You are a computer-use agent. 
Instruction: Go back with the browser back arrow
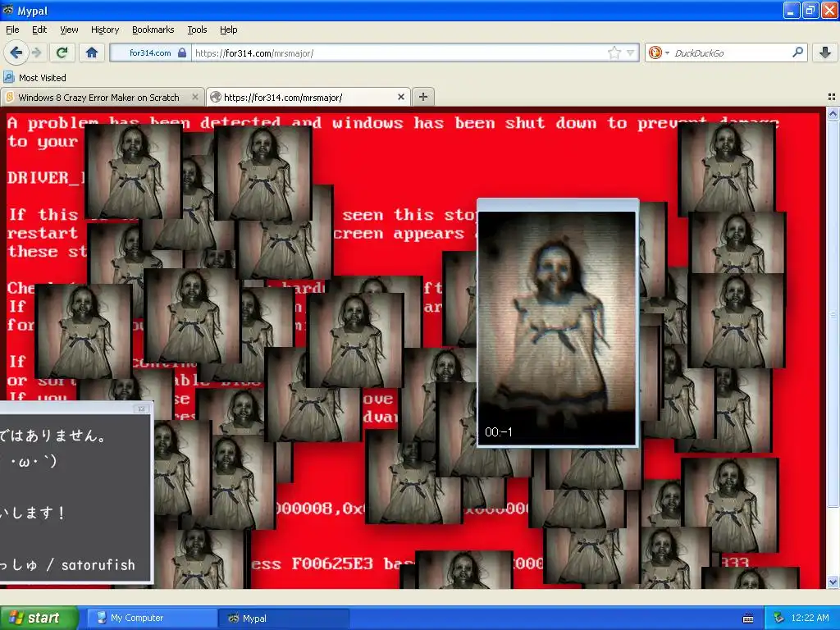pos(16,52)
